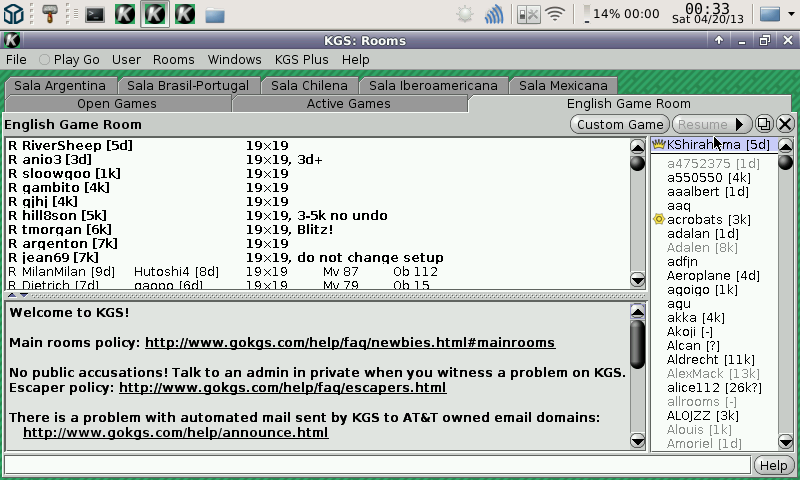This screenshot has width=800, height=480.
Task: Click the chat message input field
Action: click(x=378, y=465)
